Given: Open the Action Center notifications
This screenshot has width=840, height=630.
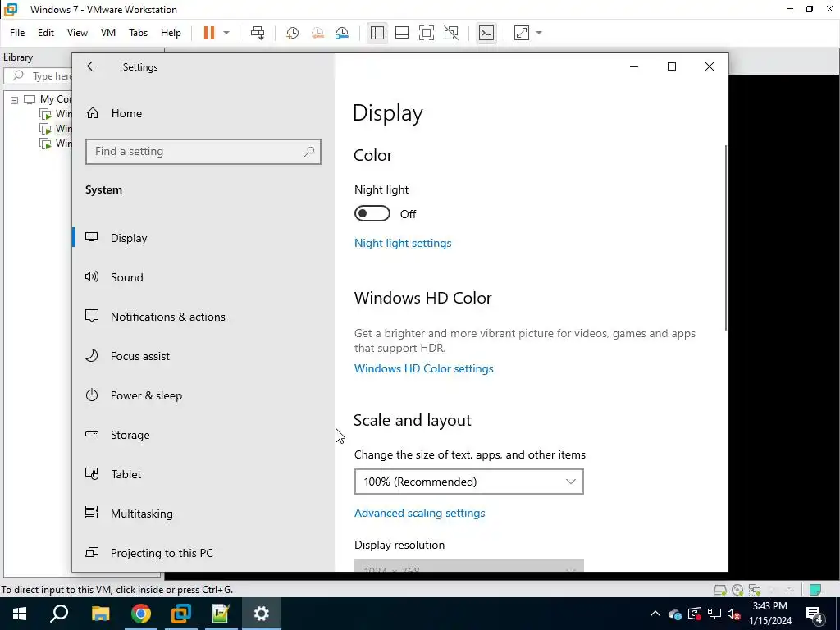Looking at the screenshot, I should [x=815, y=614].
